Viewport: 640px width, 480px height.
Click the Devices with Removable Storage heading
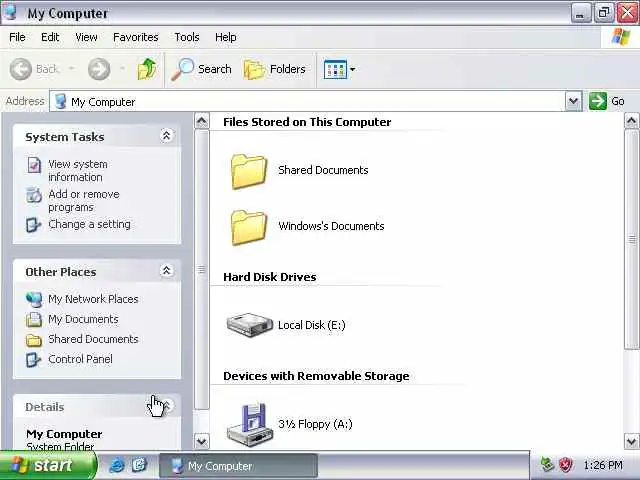(316, 376)
